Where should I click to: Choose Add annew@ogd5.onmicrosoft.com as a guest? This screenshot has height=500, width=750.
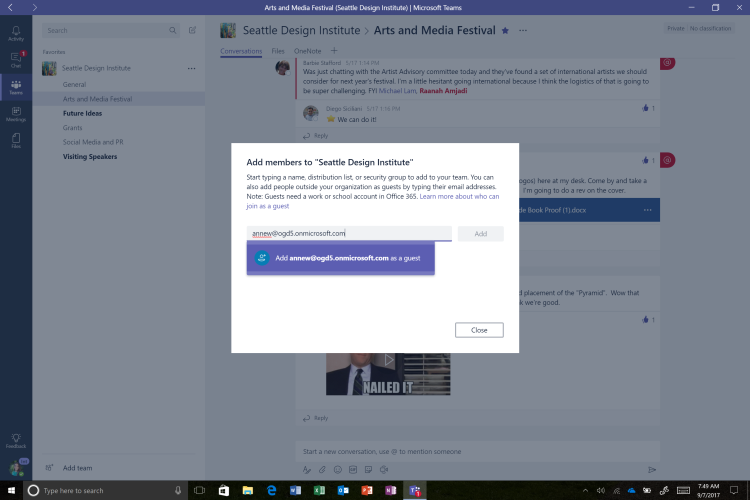(341, 258)
